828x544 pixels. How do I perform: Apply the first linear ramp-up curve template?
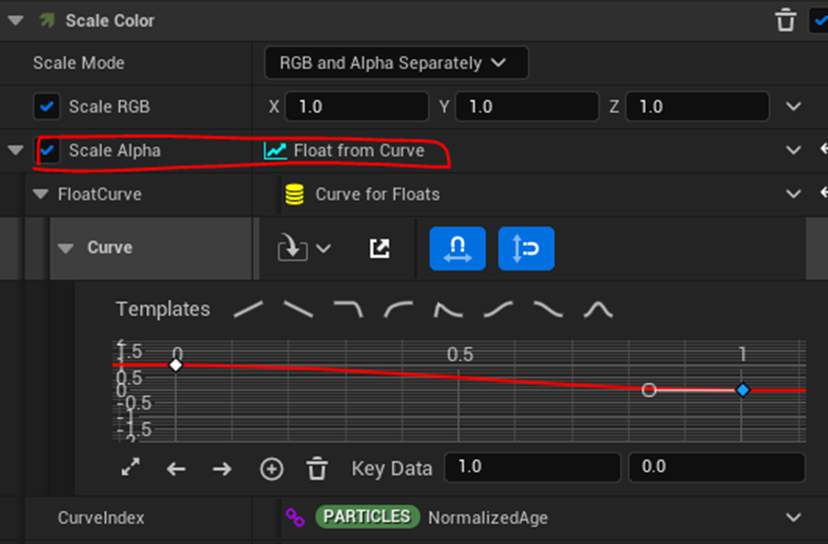(x=248, y=310)
